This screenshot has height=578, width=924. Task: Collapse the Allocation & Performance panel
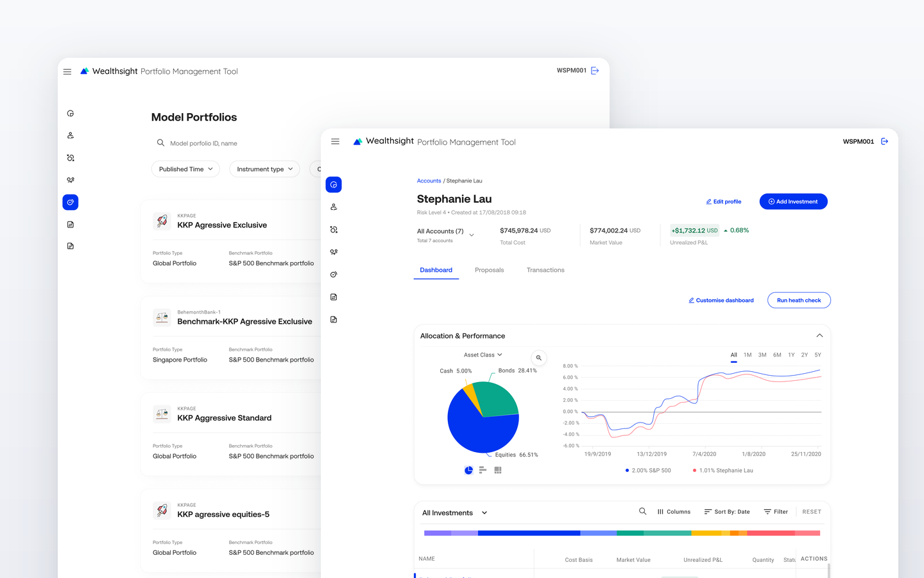click(x=819, y=335)
